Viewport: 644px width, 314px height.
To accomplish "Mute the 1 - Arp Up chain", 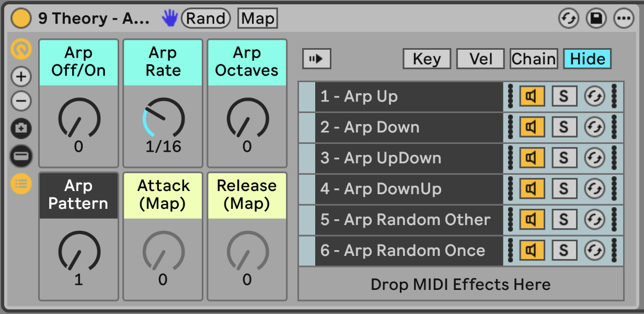I will click(x=532, y=96).
